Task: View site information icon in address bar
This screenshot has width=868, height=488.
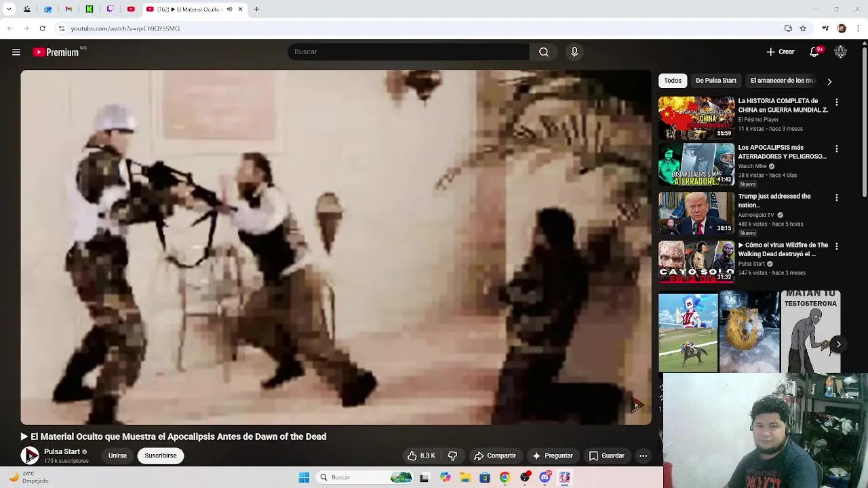Action: [x=61, y=28]
